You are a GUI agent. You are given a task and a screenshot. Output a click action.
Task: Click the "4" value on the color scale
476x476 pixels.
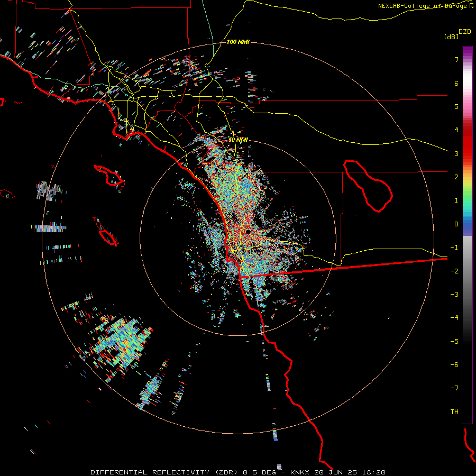[x=456, y=130]
